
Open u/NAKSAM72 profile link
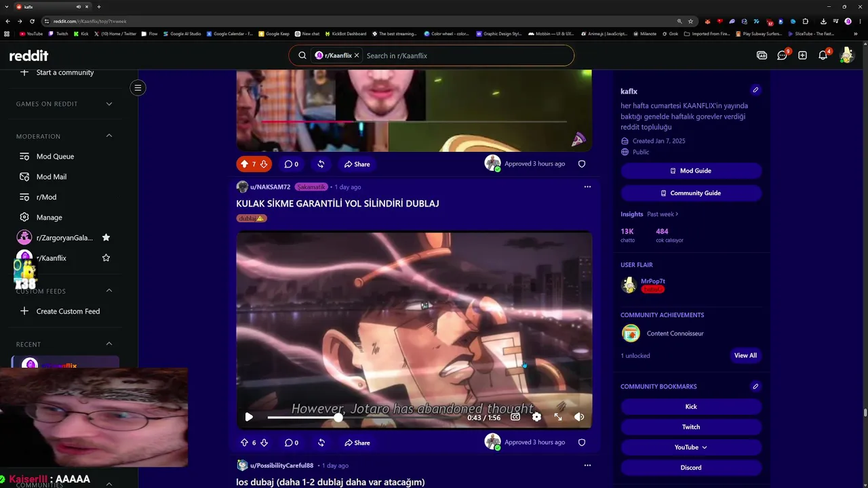point(270,187)
